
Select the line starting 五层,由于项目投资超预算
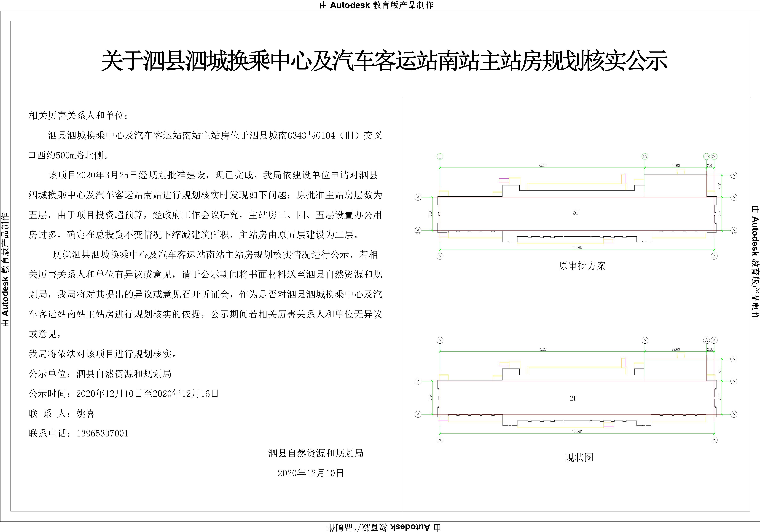pyautogui.click(x=205, y=215)
